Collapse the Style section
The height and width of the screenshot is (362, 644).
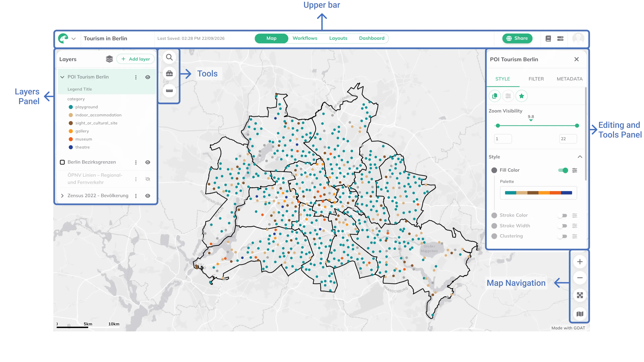[x=580, y=157]
